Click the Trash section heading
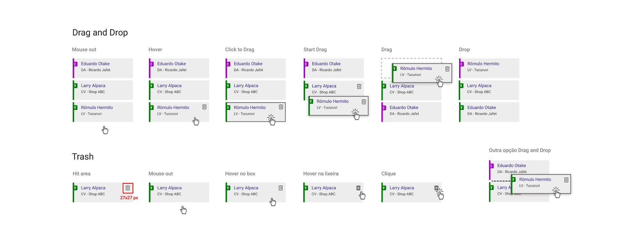644x244 pixels. [x=83, y=157]
